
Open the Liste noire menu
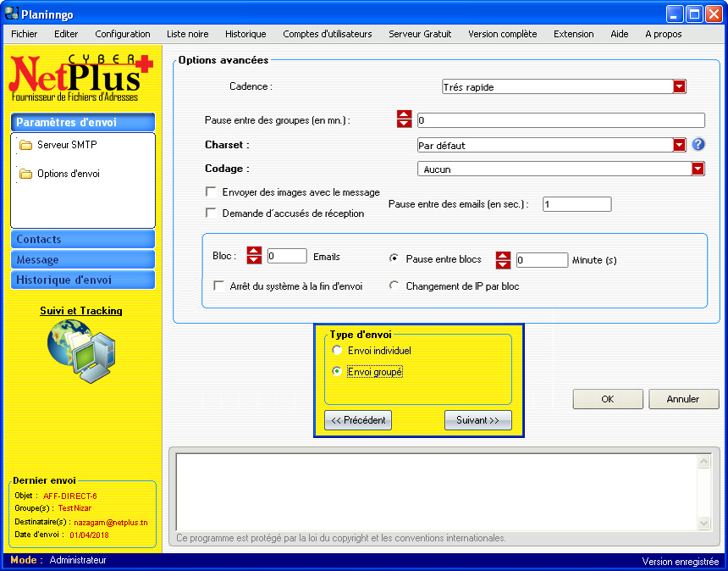[x=187, y=34]
